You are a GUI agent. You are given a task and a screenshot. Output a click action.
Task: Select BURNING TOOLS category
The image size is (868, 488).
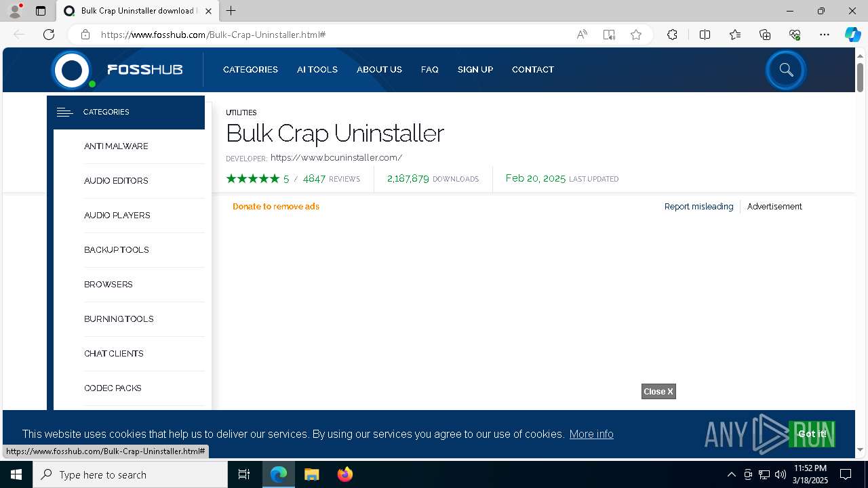coord(119,319)
